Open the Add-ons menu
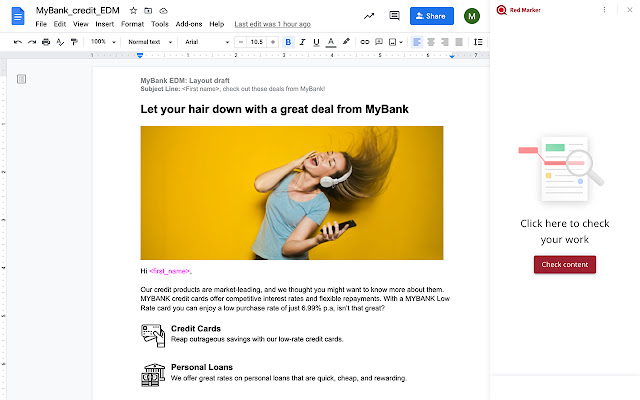 coord(189,24)
